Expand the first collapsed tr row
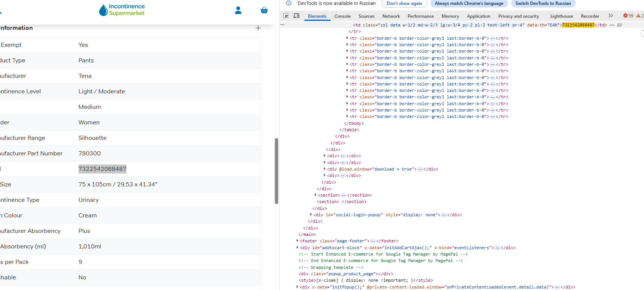The width and height of the screenshot is (644, 290). click(347, 38)
